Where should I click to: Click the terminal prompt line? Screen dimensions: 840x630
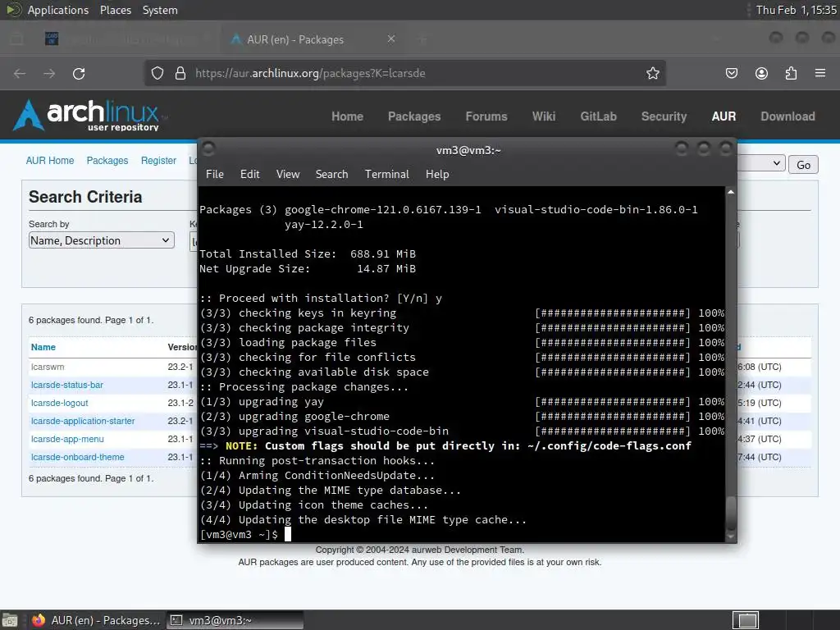245,534
